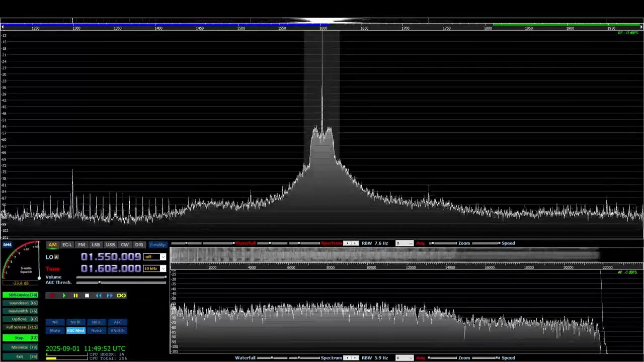
Task: Toggle the NB RF noise blanker
Action: 75,322
